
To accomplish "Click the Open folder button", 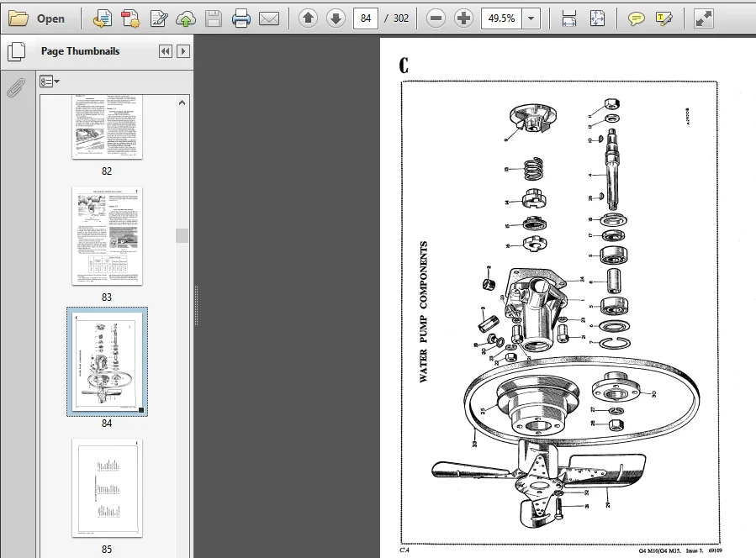I will tap(37, 18).
